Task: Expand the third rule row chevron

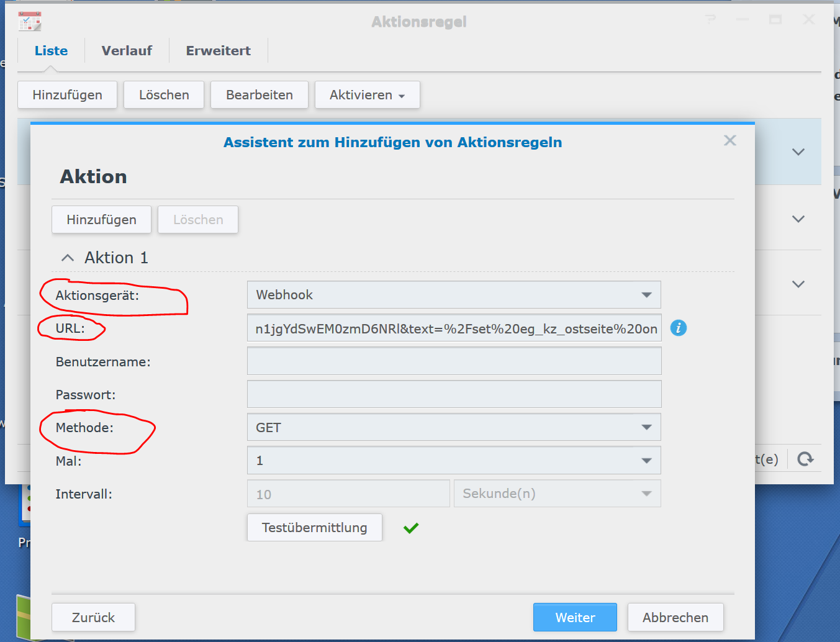Action: pos(798,284)
